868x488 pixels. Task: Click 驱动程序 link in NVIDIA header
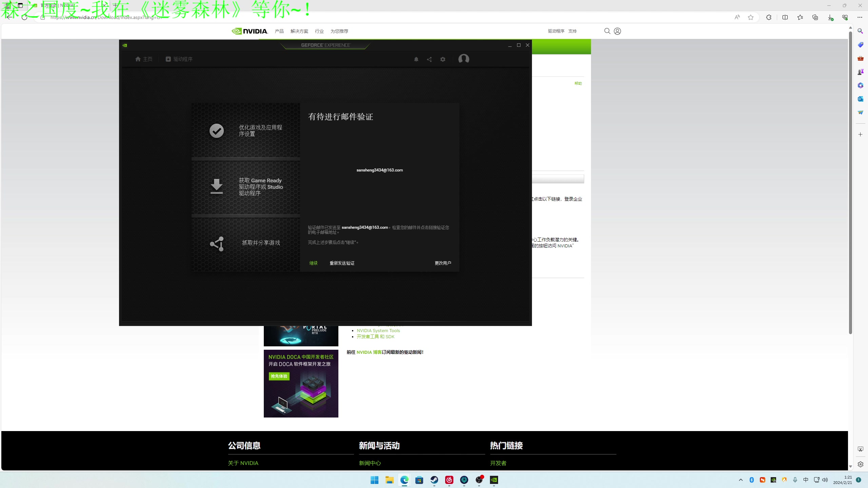tap(556, 31)
